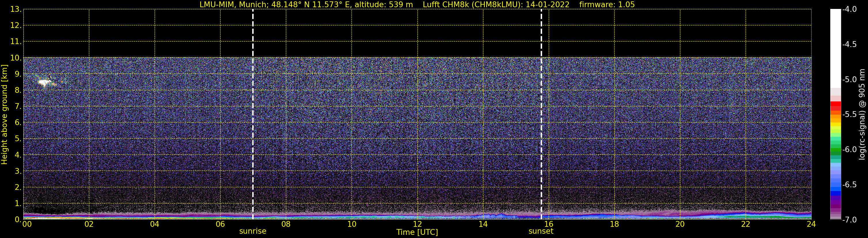The image size is (868, 238).
Task: Click the white top section of the colorbar
Action: (836, 48)
